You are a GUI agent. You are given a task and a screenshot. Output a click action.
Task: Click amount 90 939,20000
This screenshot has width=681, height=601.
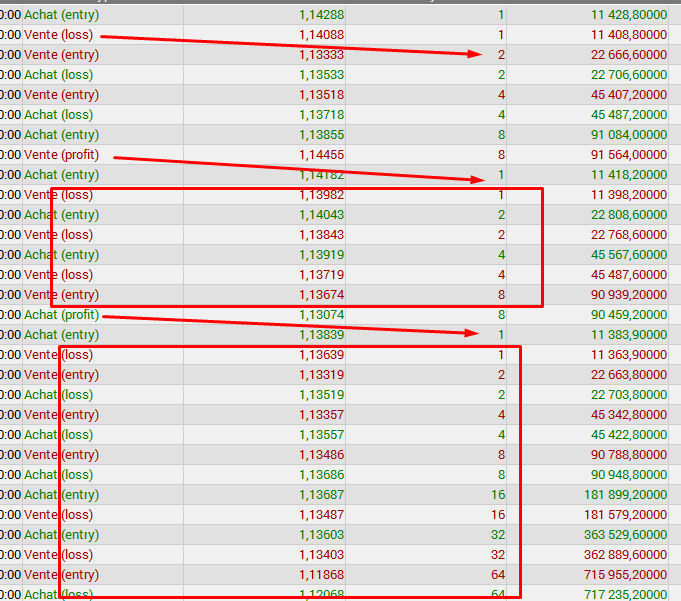(x=629, y=294)
